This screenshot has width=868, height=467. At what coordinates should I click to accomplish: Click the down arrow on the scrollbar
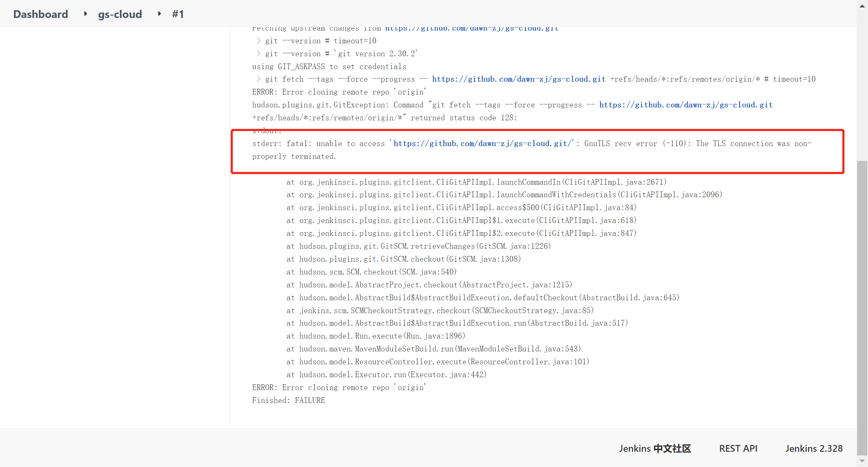862,461
